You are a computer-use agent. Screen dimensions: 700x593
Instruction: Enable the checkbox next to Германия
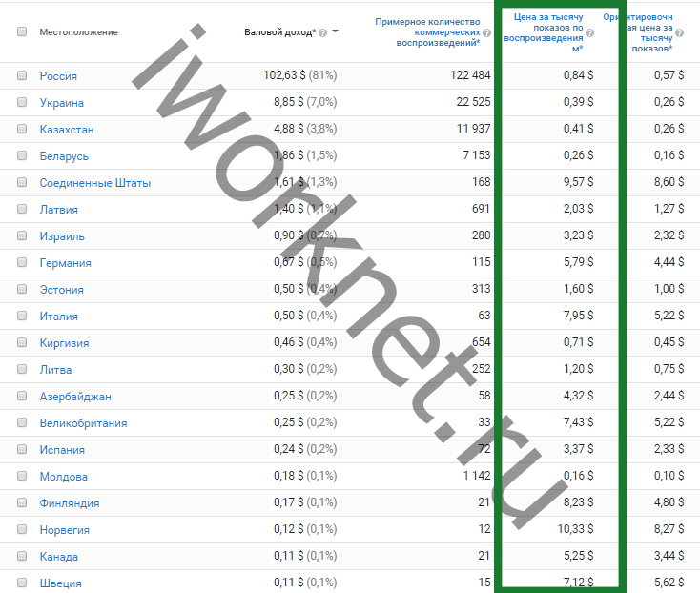click(22, 262)
